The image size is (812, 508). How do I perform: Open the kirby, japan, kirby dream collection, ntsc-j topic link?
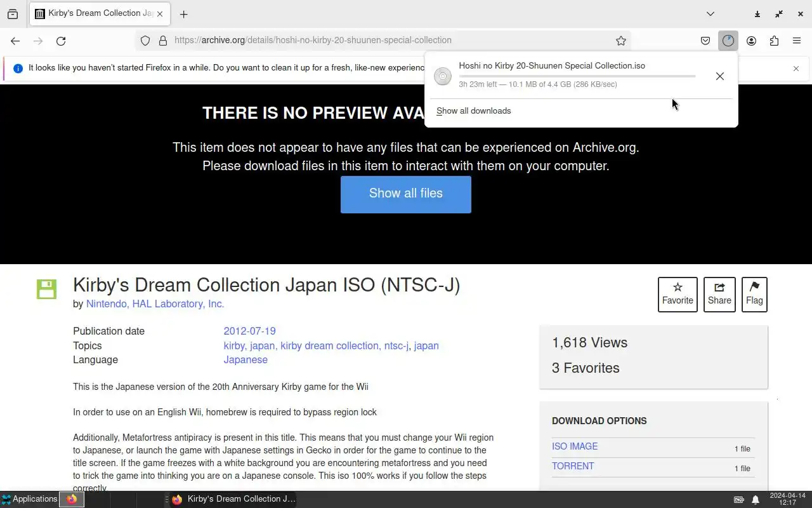pos(316,345)
